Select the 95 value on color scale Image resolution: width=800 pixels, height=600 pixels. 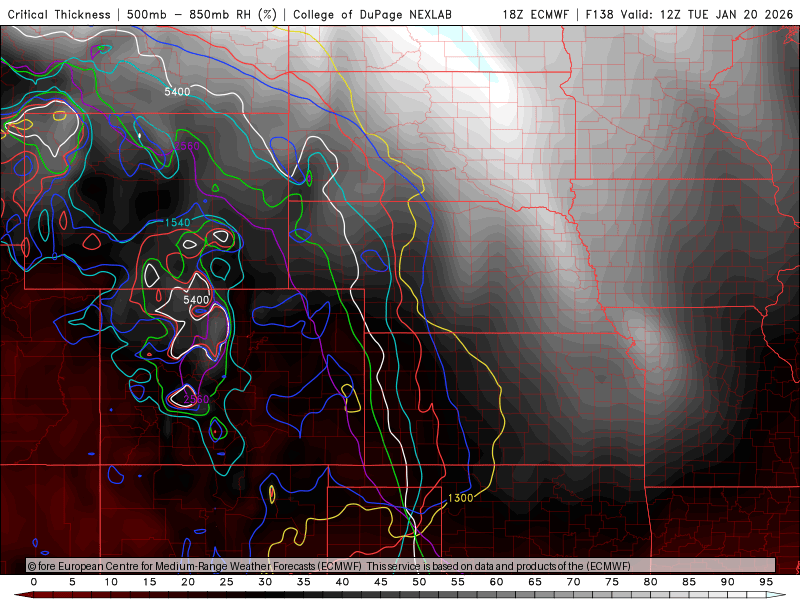(766, 582)
